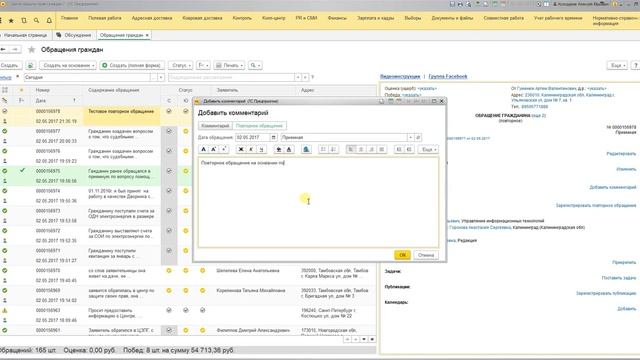
Task: Open the search magnifier dropdown in list toolbar
Action: (255, 65)
